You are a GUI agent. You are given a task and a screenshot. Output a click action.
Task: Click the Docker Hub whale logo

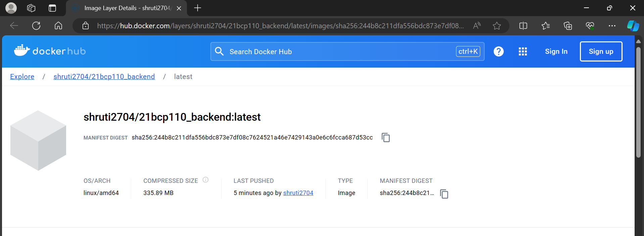tap(21, 50)
